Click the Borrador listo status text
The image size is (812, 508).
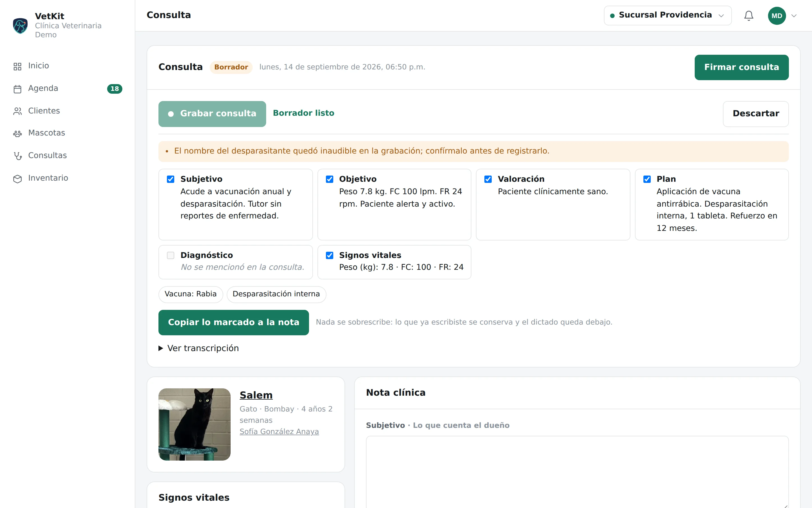(x=303, y=113)
